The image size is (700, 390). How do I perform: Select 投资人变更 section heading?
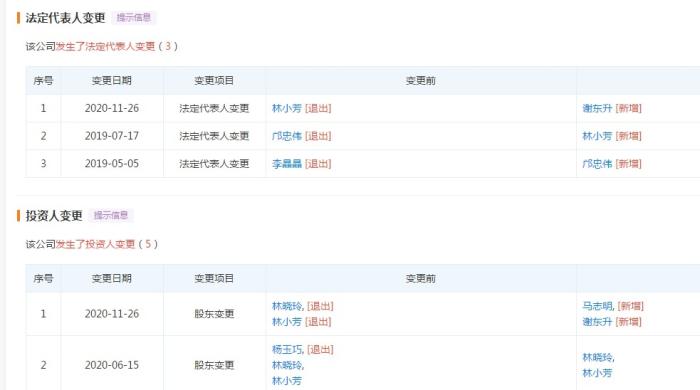54,216
